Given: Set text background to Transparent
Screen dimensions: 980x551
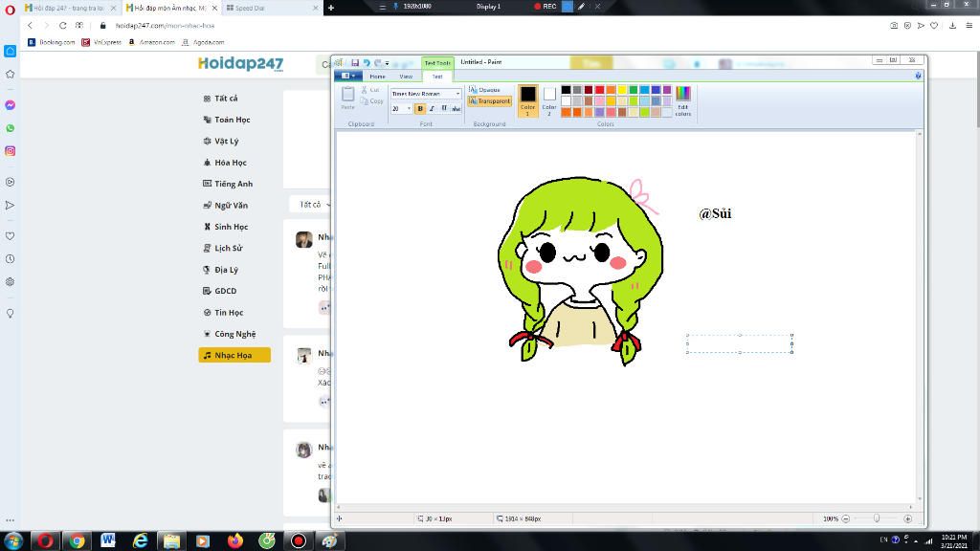Looking at the screenshot, I should coord(490,101).
